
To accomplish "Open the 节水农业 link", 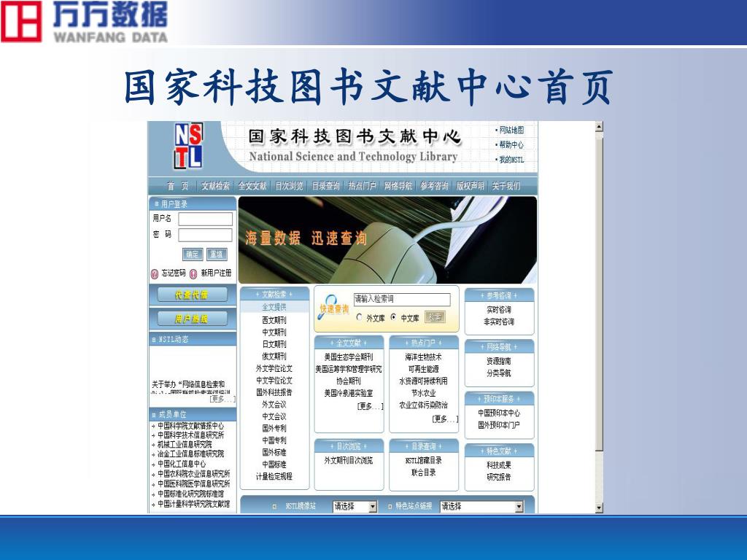I will pyautogui.click(x=424, y=393).
